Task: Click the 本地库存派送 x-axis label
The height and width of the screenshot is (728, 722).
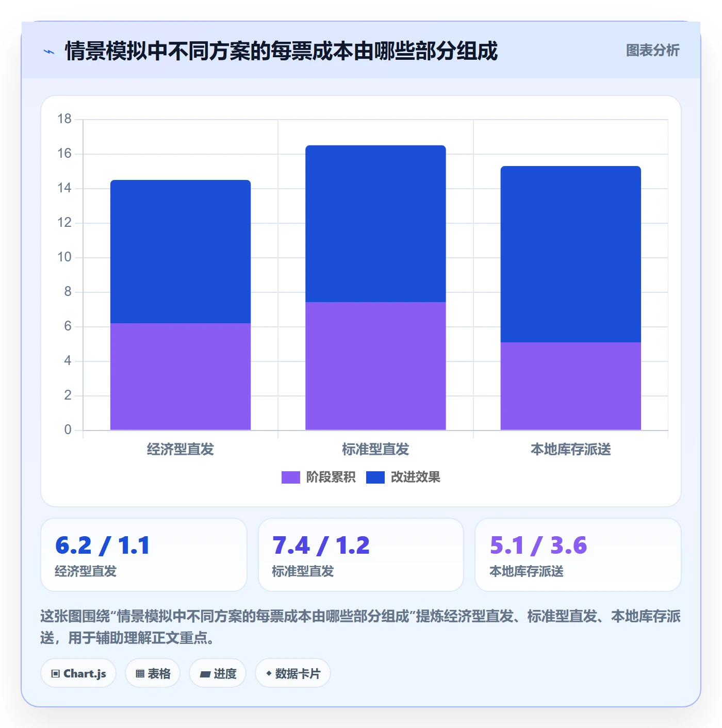Action: (571, 450)
